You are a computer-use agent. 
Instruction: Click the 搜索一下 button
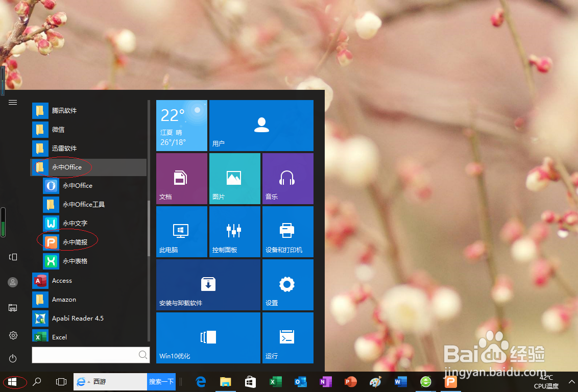[x=161, y=382]
